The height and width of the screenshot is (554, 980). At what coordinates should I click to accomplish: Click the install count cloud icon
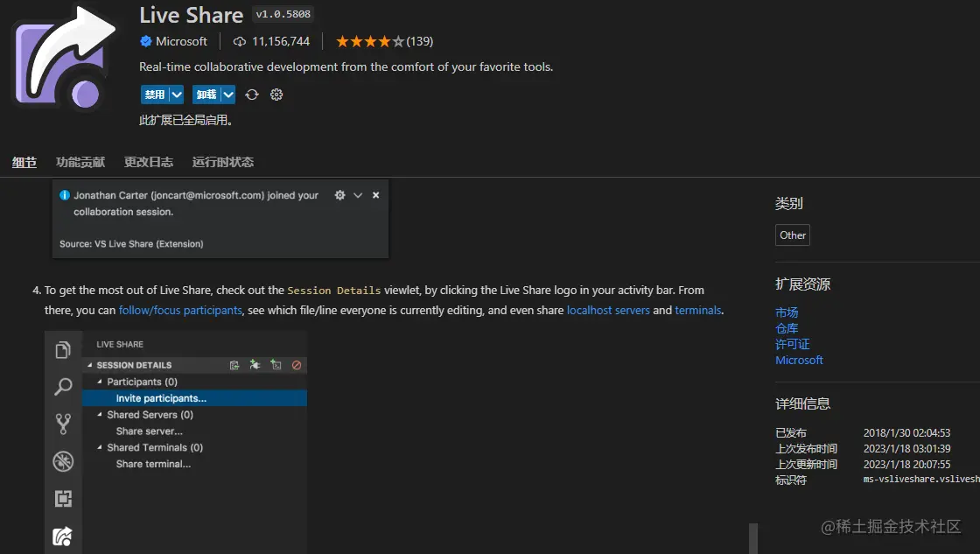240,42
